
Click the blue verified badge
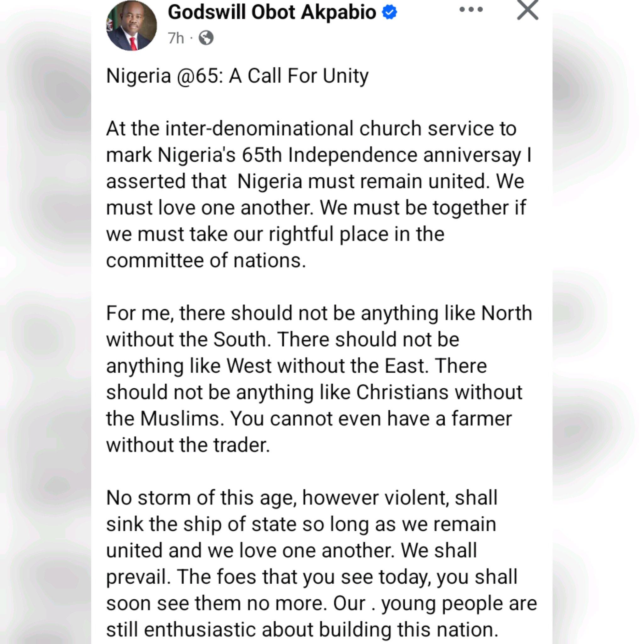389,13
